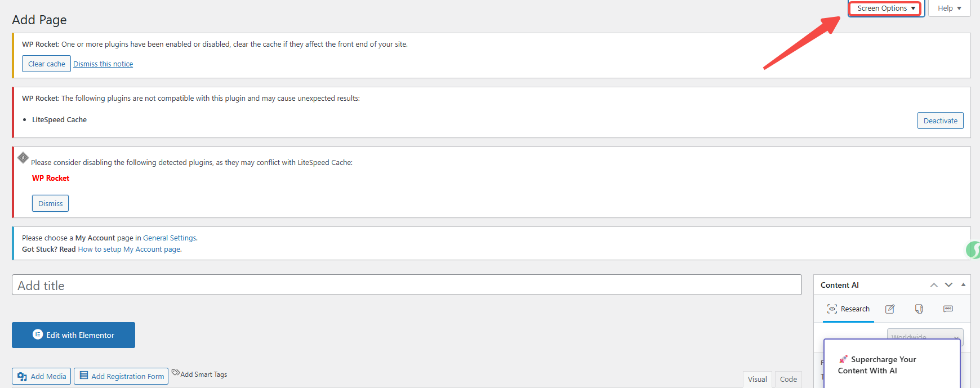Image resolution: width=980 pixels, height=388 pixels.
Task: Select the Research tab in Content AI
Action: pyautogui.click(x=848, y=309)
